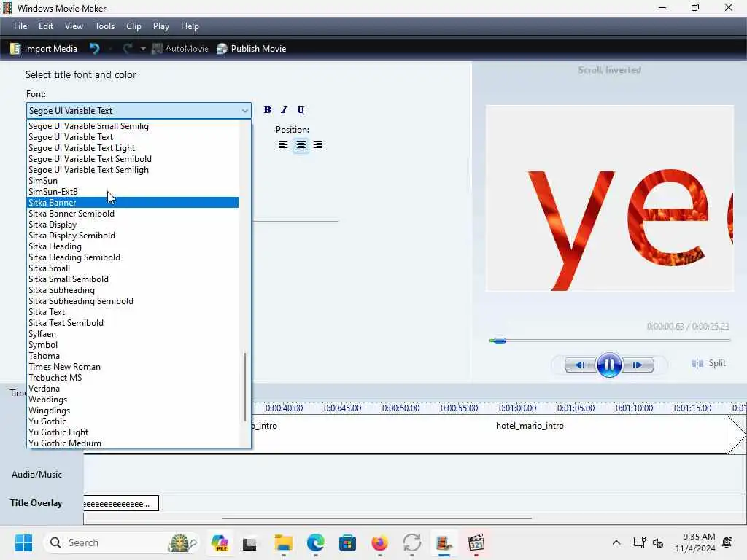The image size is (747, 560).
Task: Open the View menu
Action: tap(74, 26)
